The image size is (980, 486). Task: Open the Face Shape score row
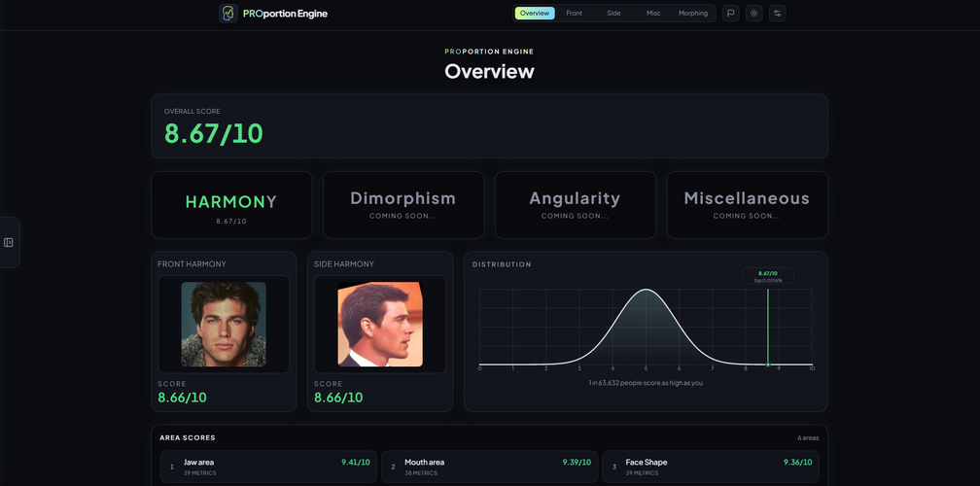711,467
